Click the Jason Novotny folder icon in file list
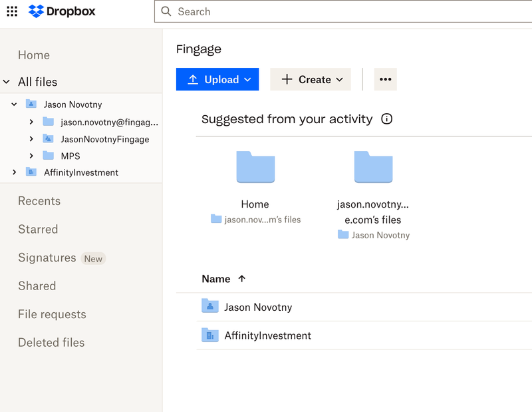 coord(210,307)
